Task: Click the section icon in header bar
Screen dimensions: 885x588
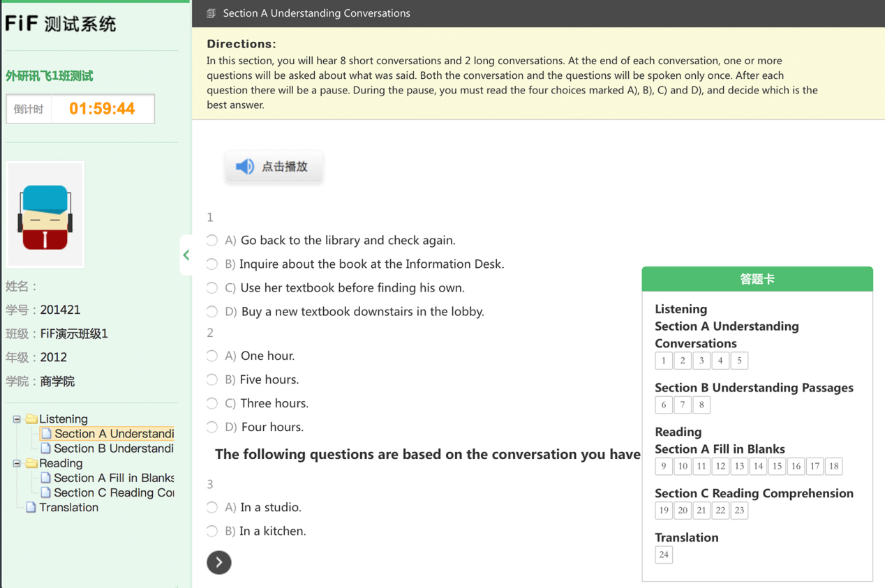Action: tap(211, 13)
